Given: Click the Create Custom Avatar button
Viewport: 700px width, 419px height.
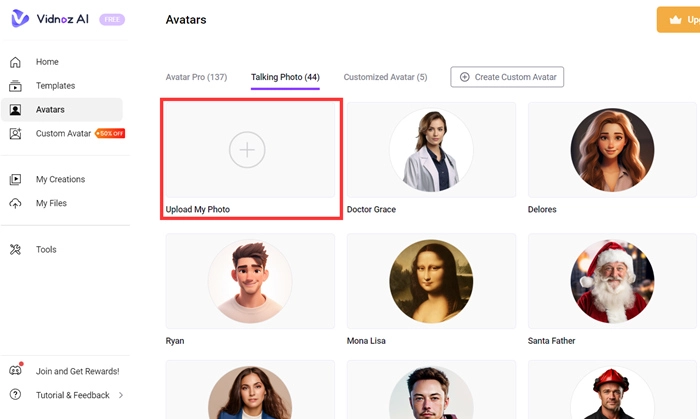Looking at the screenshot, I should 507,77.
